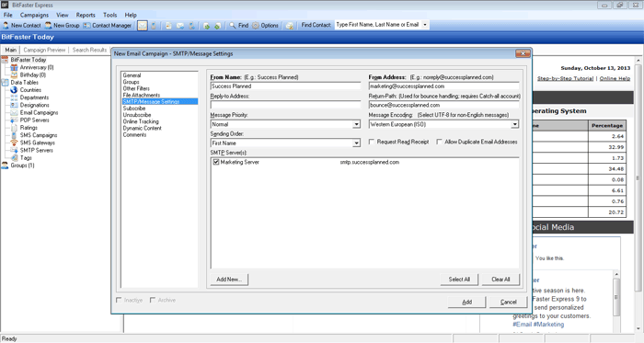The image size is (644, 343).
Task: Click the BitFaster Express app icon in title bar
Action: point(5,5)
